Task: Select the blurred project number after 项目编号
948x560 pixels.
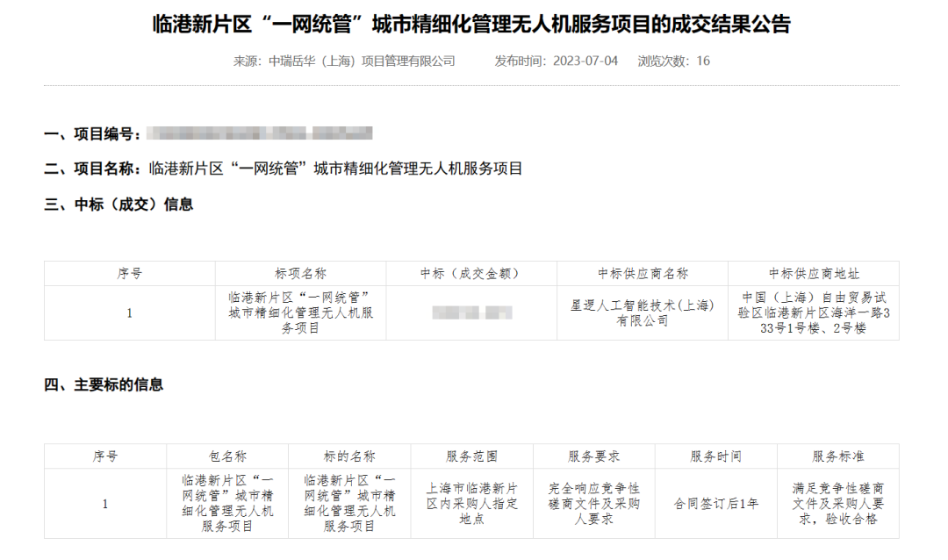Action: click(260, 133)
